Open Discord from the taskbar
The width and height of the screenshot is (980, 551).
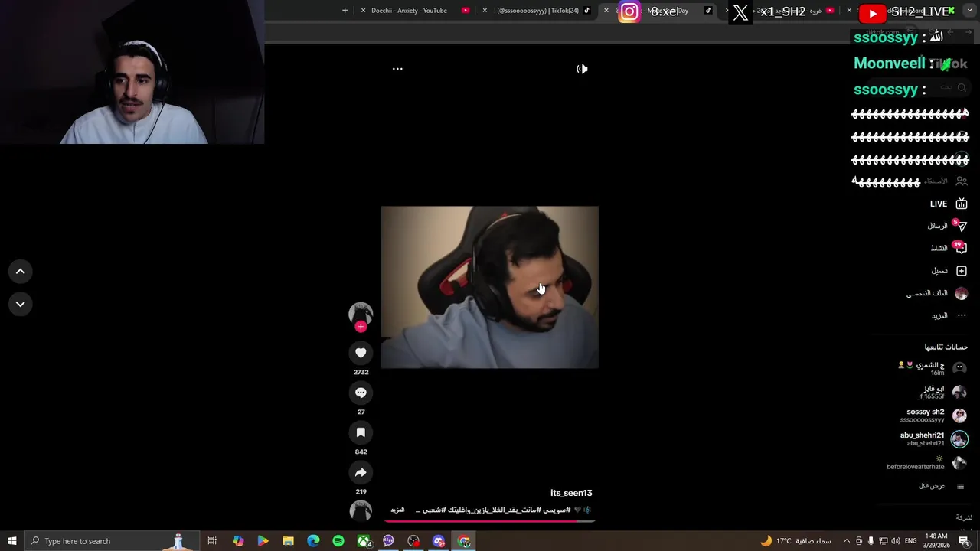click(x=439, y=541)
